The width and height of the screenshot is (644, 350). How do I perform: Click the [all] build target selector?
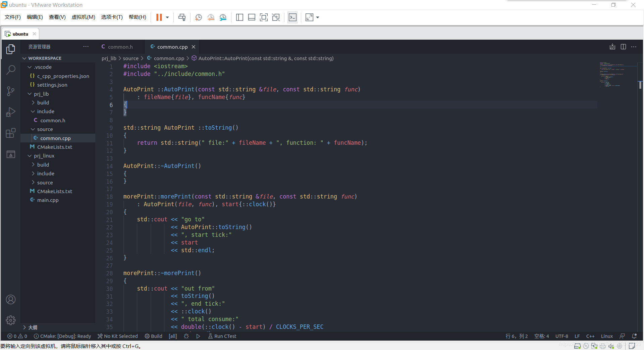pos(173,336)
